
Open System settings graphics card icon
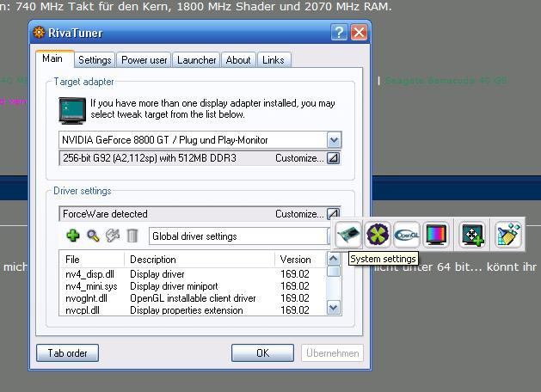coord(348,235)
